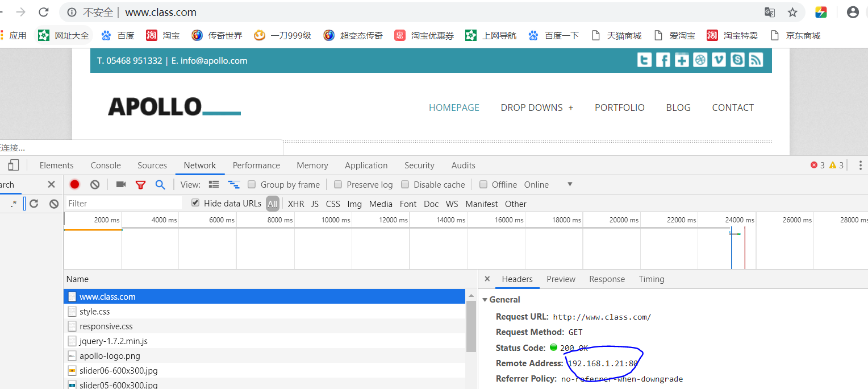Enable the Preserve log checkbox
868x389 pixels.
tap(338, 184)
